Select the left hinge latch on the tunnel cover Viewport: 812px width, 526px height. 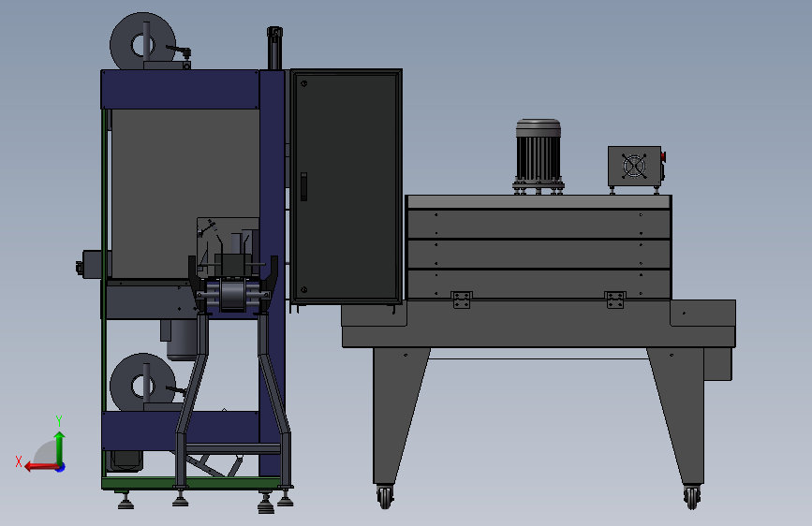pyautogui.click(x=462, y=300)
